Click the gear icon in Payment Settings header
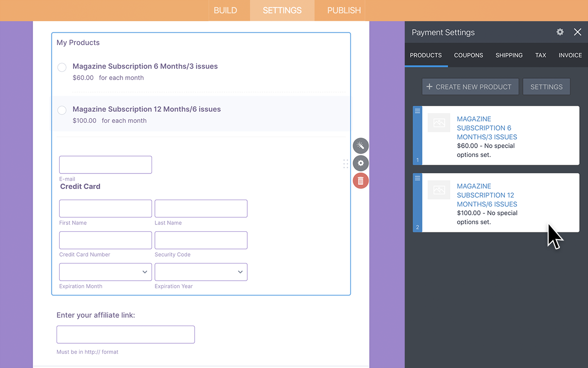Screen dimensions: 588x368 tap(560, 32)
